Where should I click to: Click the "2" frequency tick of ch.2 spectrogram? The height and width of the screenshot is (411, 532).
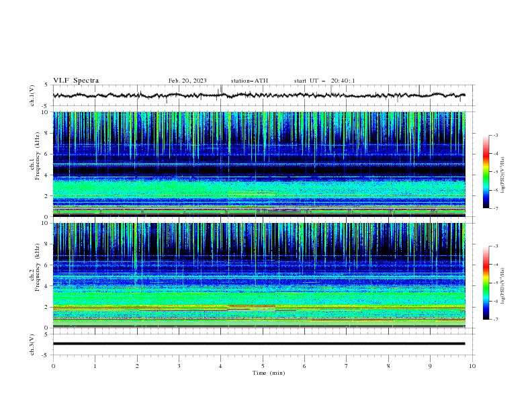(48, 307)
